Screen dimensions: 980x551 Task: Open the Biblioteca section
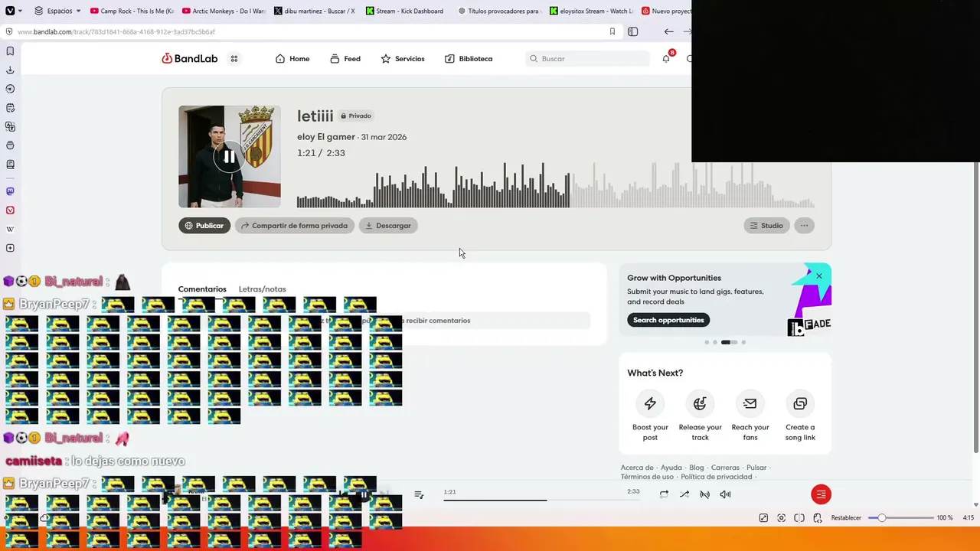(469, 59)
